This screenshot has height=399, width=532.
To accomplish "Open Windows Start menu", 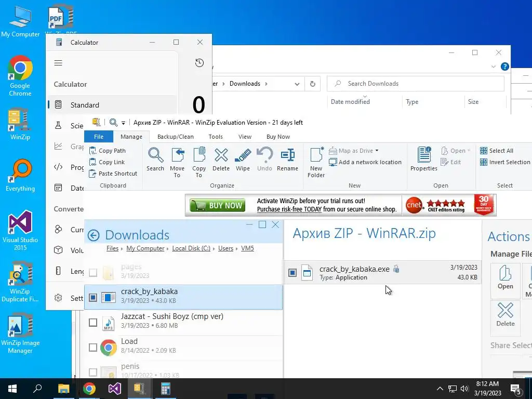I will [x=12, y=389].
